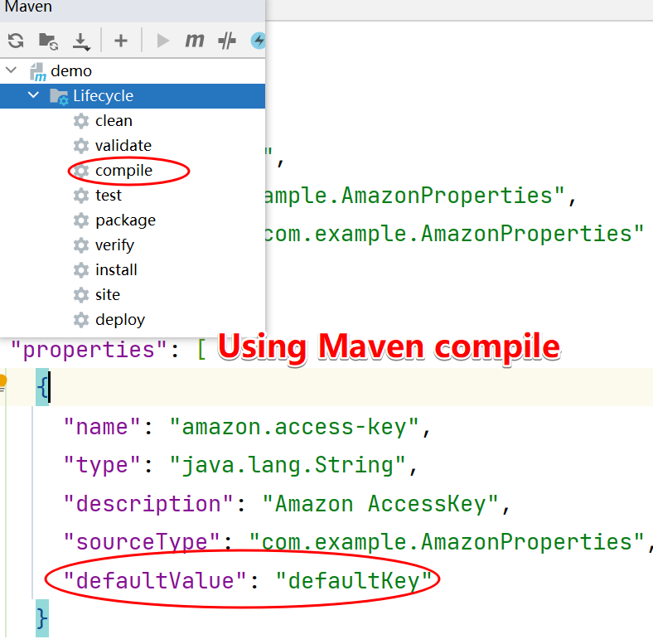This screenshot has width=653, height=644.
Task: Select the Lifecycle node
Action: pyautogui.click(x=133, y=96)
